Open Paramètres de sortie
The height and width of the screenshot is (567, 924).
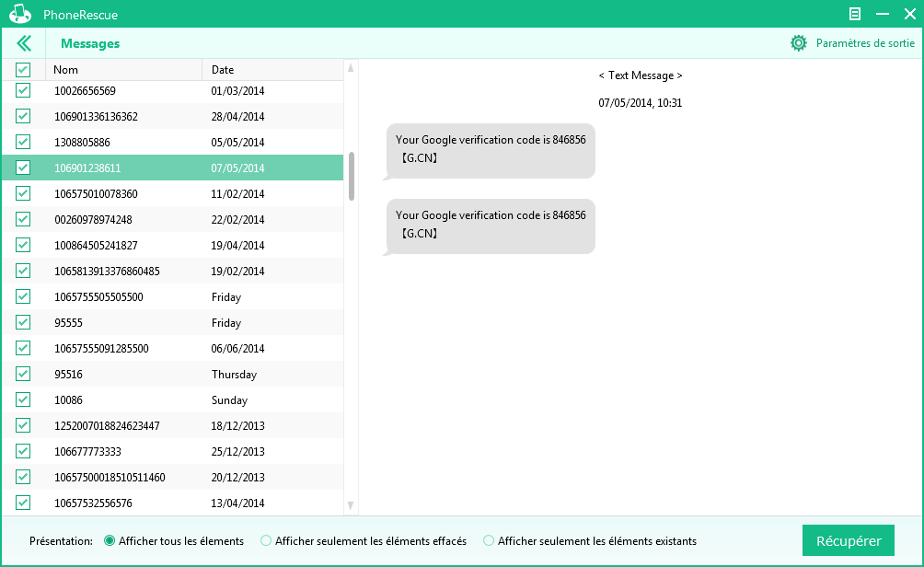coord(865,43)
